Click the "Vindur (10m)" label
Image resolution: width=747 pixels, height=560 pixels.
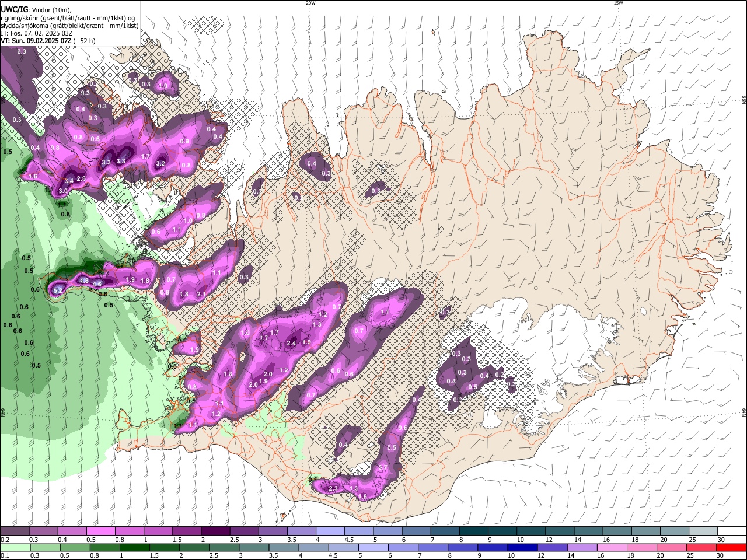pos(52,9)
